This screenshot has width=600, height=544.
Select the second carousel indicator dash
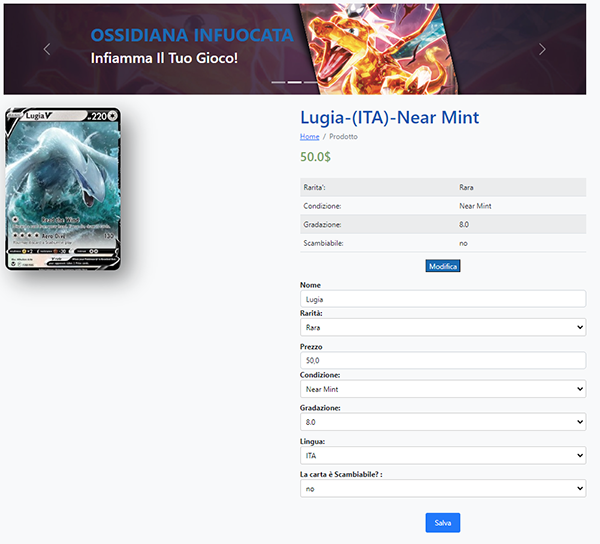point(295,82)
